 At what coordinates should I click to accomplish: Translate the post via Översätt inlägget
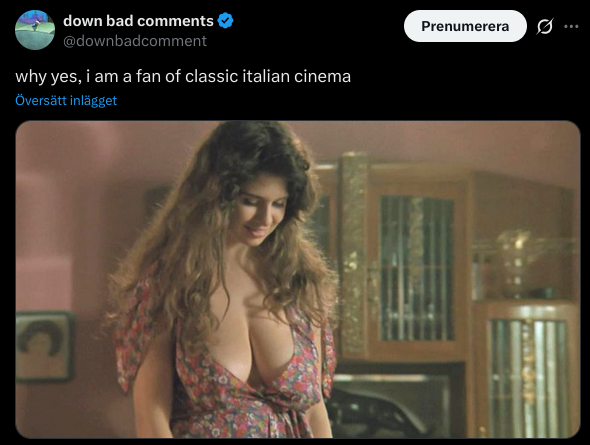coord(66,100)
